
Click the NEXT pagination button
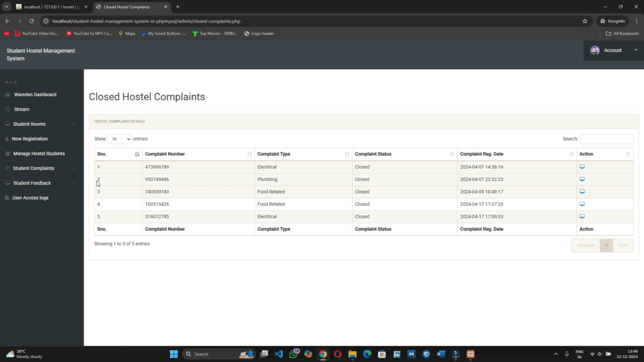[623, 245]
